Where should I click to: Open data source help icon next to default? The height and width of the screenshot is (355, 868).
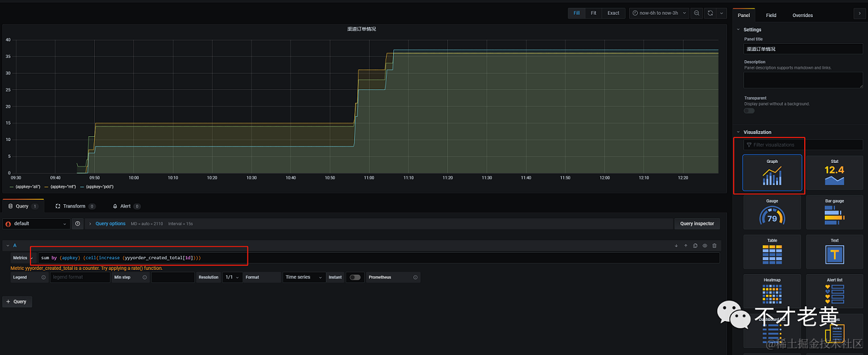[78, 224]
